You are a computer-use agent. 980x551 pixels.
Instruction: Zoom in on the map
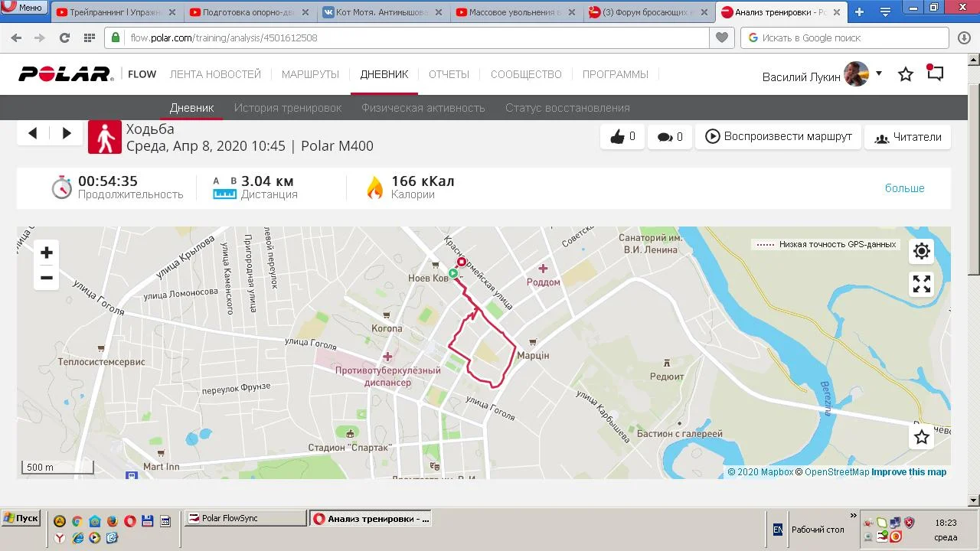tap(47, 253)
